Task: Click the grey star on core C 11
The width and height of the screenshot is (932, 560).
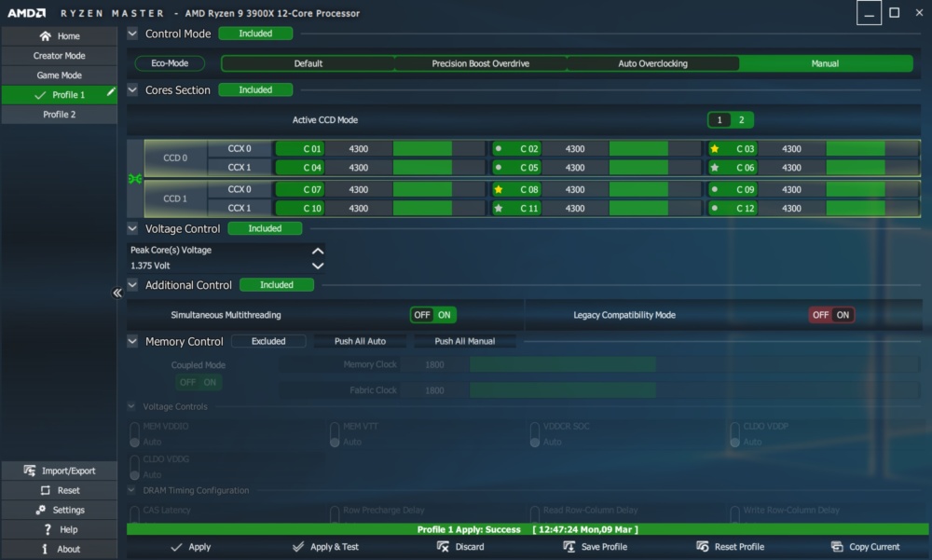Action: tap(498, 208)
